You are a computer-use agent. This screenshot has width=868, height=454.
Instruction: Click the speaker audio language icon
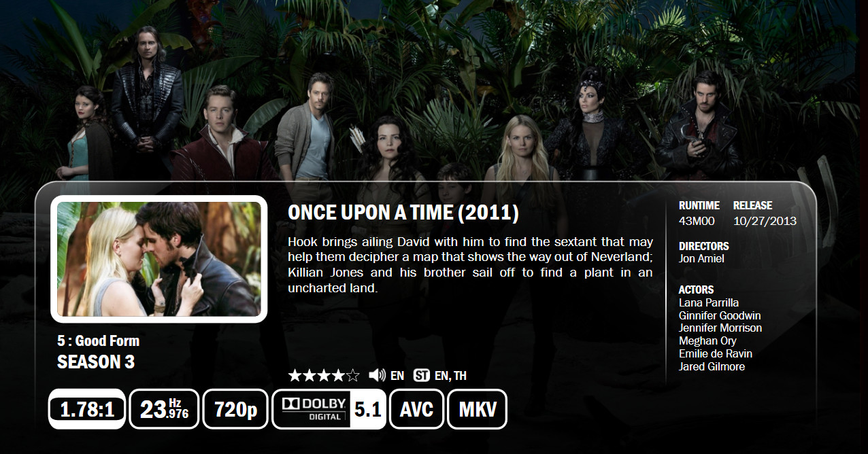(x=377, y=375)
